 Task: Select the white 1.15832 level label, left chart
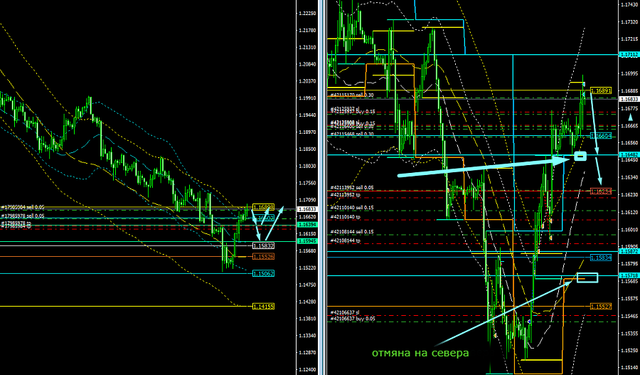pos(263,245)
